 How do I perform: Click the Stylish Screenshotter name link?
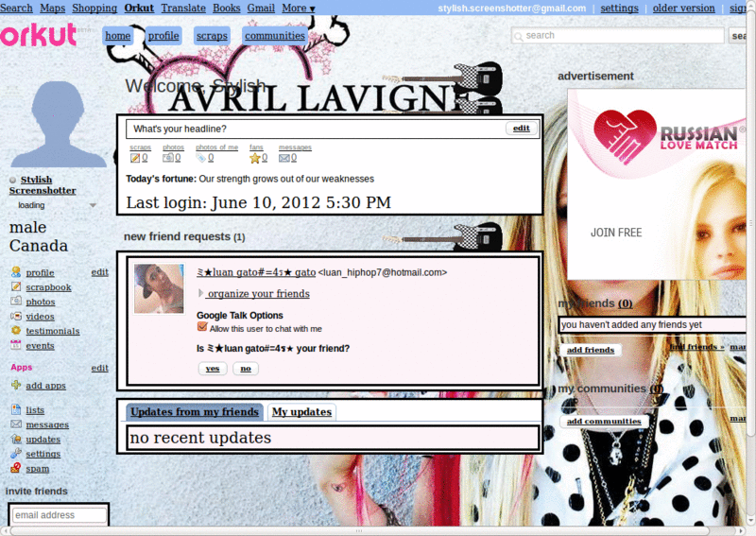[x=43, y=184]
